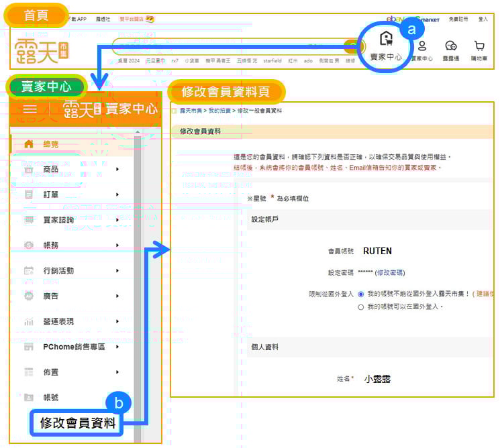The width and height of the screenshot is (500, 448).
Task: Click the sidebar vertical scrollbar
Action: pos(138,268)
